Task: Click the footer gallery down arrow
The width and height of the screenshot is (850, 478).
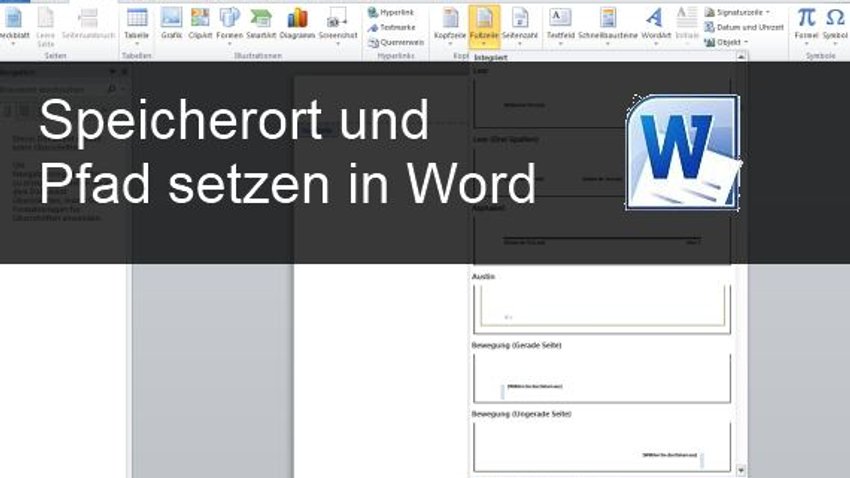Action: coord(741,470)
